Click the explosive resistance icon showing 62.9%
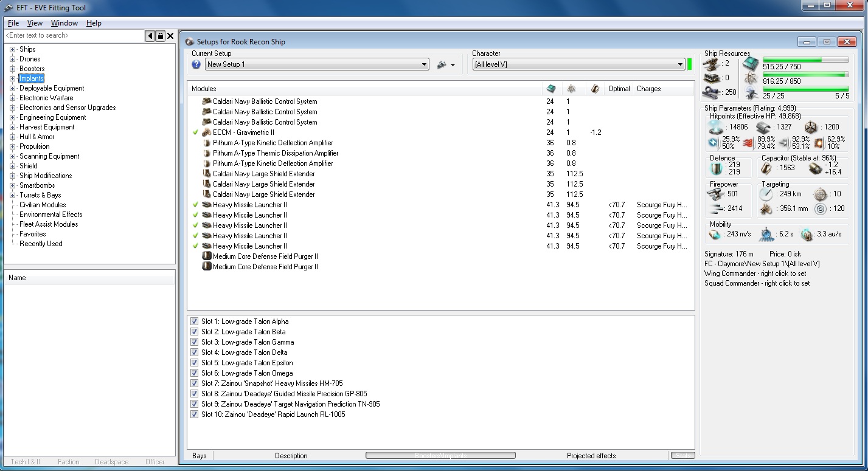 (x=819, y=143)
